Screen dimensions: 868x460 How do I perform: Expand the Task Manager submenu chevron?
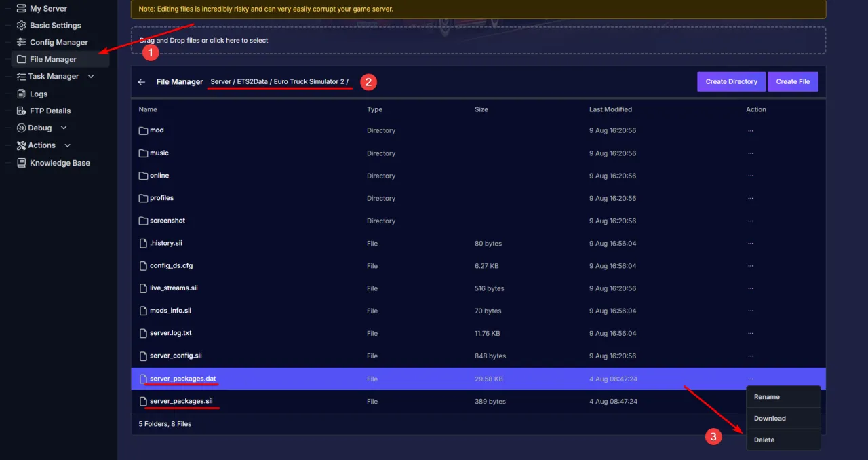coord(91,77)
